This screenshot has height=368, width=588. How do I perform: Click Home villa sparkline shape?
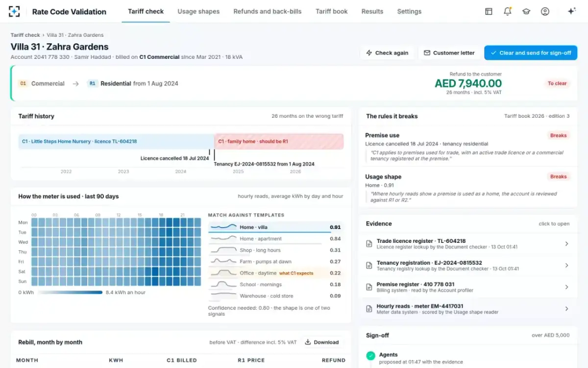[x=223, y=227]
